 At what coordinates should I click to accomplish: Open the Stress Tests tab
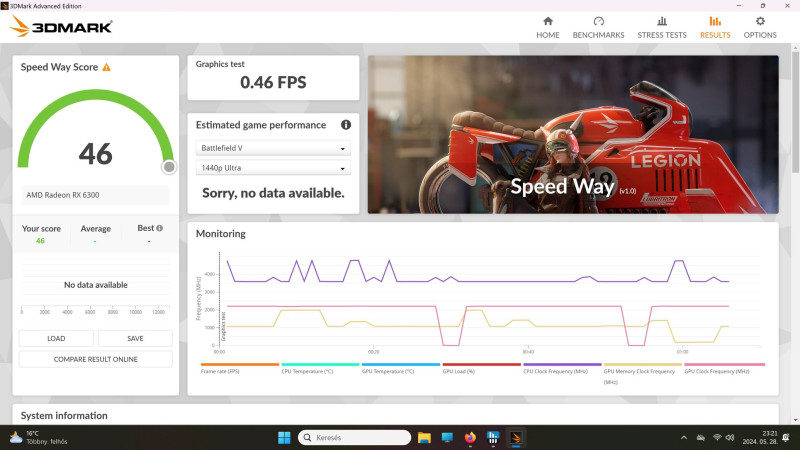point(662,27)
